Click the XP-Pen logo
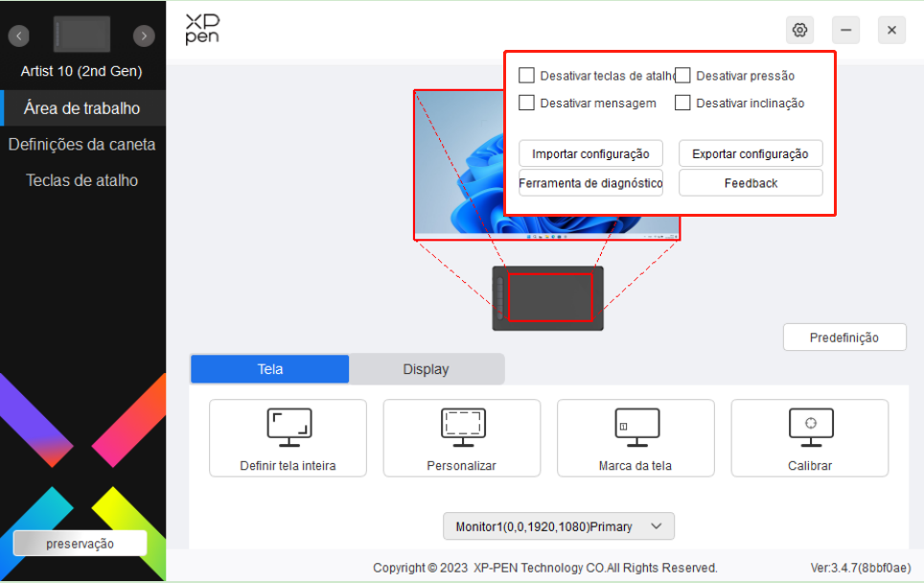 (202, 30)
